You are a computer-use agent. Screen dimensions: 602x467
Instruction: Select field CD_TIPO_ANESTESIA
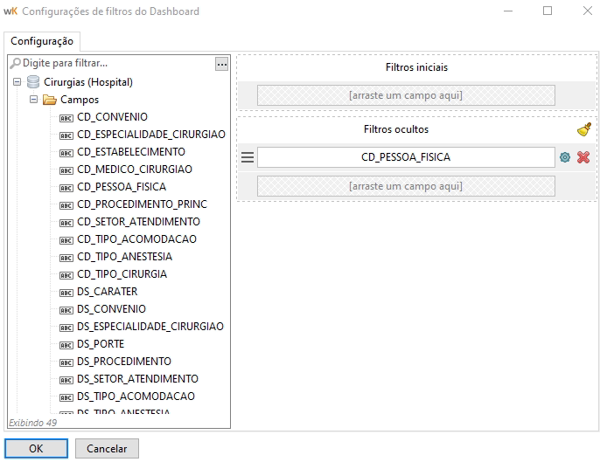(124, 257)
